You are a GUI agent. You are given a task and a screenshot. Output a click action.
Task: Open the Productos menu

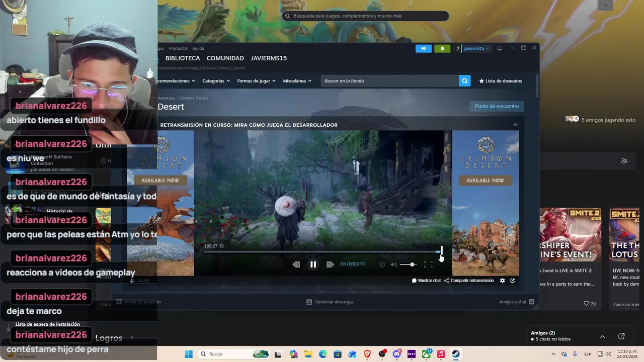[x=178, y=49]
